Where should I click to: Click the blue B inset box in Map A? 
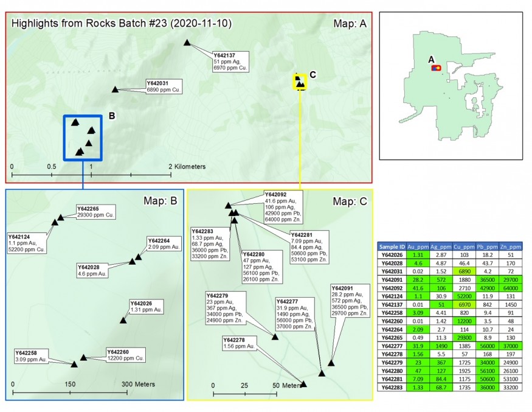[83, 138]
